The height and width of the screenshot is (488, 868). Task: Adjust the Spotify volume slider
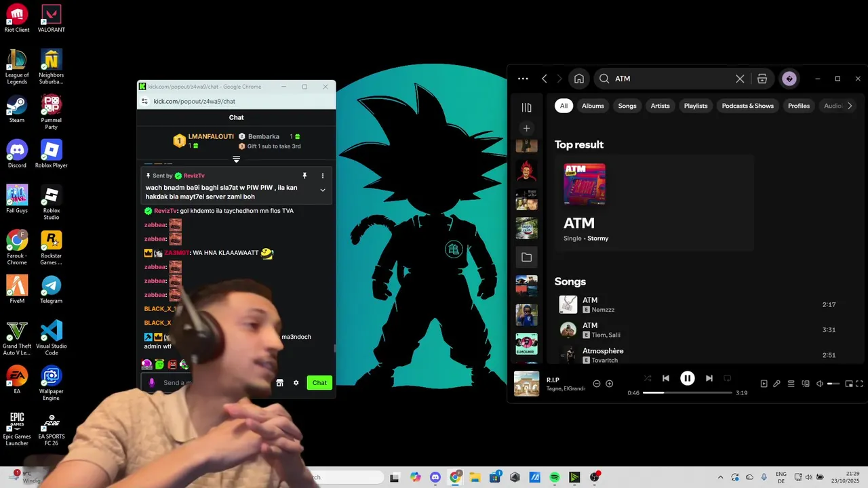coord(833,384)
